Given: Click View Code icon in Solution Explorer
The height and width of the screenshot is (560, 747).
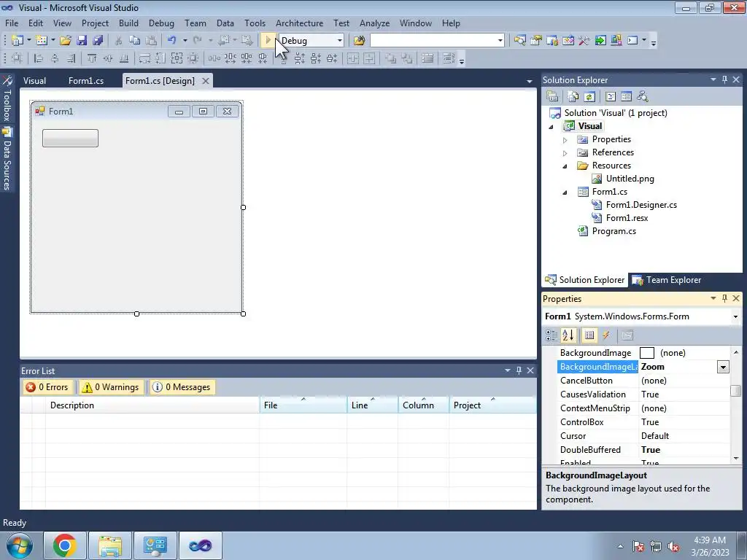Looking at the screenshot, I should [x=611, y=97].
